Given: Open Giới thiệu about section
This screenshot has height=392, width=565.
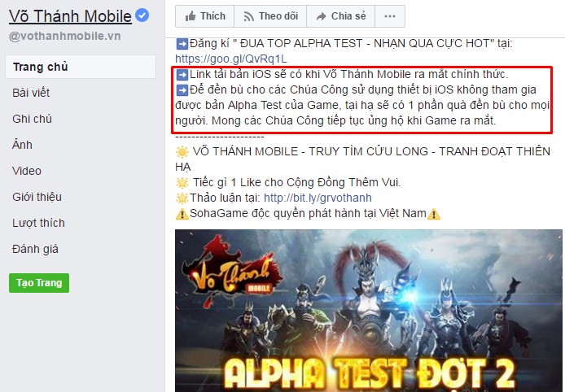Looking at the screenshot, I should [x=37, y=197].
